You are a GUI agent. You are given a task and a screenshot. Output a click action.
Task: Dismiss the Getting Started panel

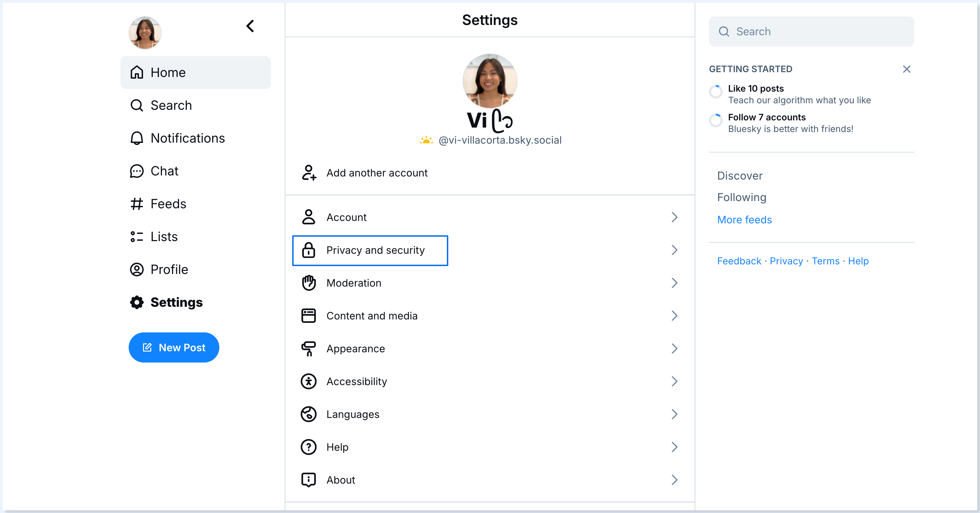pyautogui.click(x=906, y=69)
